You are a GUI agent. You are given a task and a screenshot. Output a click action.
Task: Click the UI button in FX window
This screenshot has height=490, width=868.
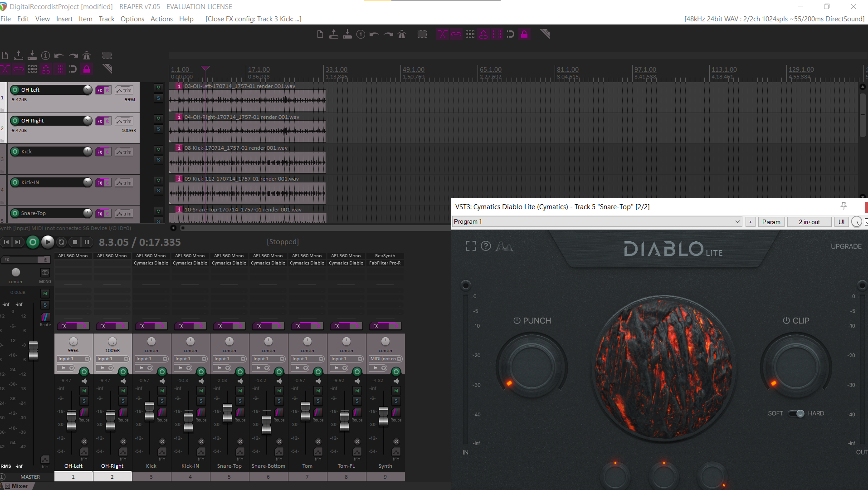[x=841, y=222]
